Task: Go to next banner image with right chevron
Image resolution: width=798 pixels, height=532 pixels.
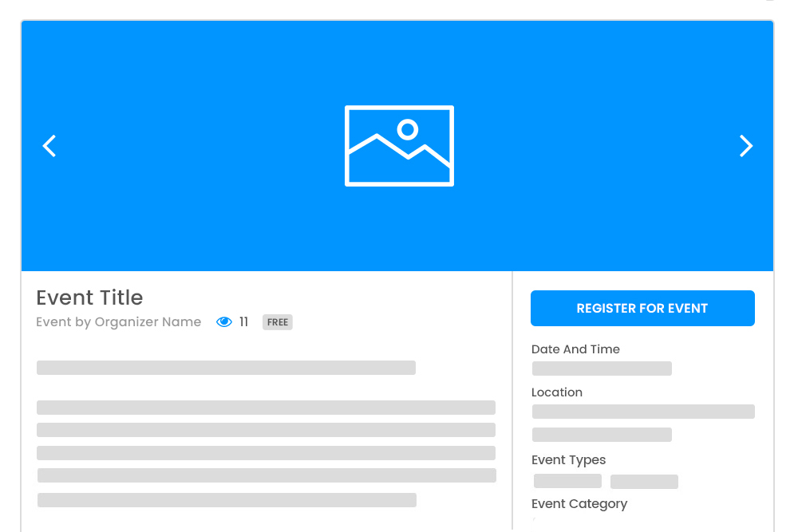Action: [746, 146]
